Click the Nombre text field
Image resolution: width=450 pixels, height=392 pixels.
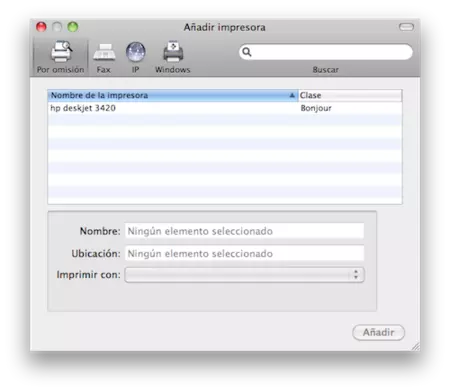244,231
